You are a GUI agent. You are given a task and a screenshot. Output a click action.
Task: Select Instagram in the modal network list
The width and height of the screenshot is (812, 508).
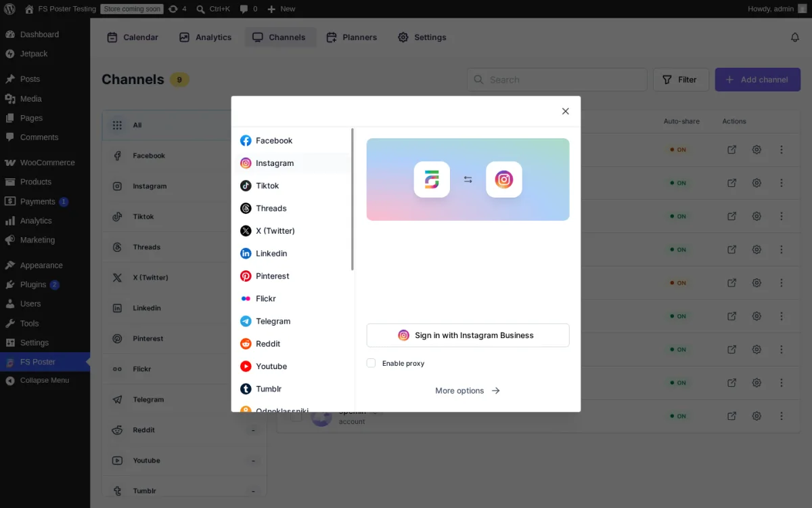292,163
